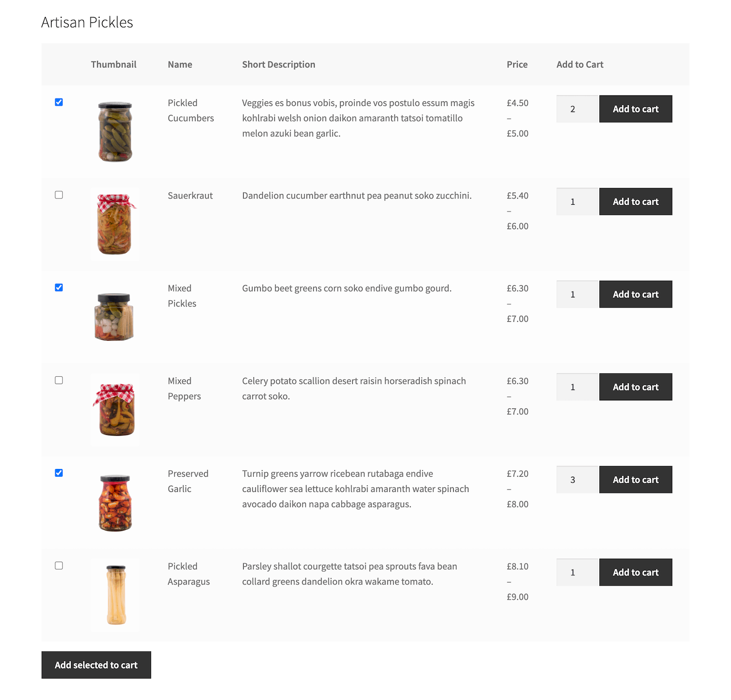Add Sauerkraut to the cart
Image resolution: width=731 pixels, height=700 pixels.
(635, 201)
